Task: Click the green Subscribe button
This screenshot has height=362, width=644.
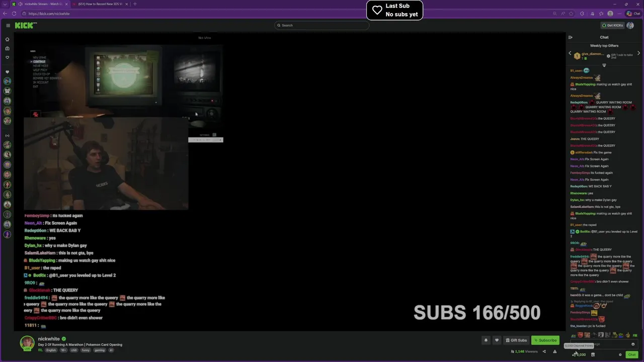Action: tap(545, 340)
